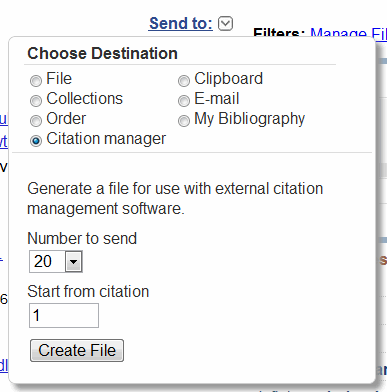Viewport: 387px width, 392px height.
Task: Open the Manage Filters link
Action: (348, 33)
